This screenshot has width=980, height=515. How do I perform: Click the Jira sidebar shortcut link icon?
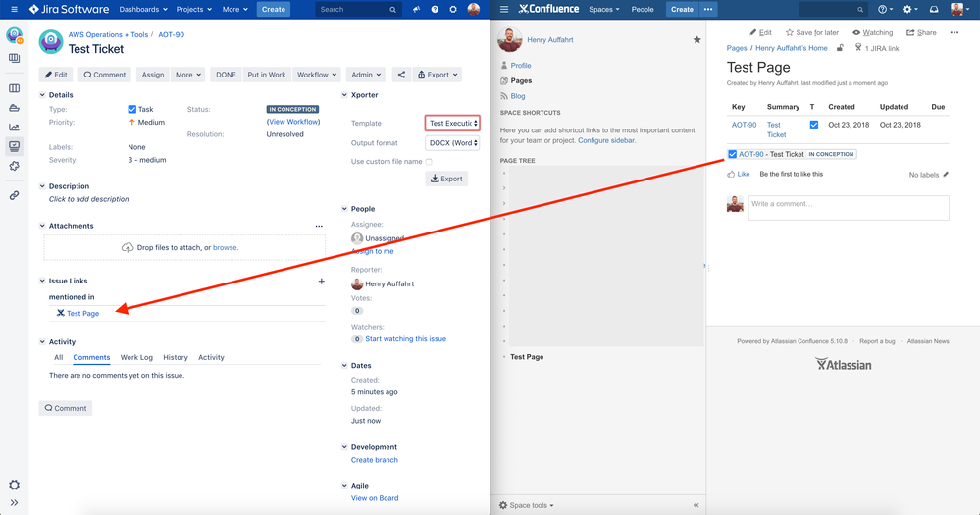click(x=15, y=195)
